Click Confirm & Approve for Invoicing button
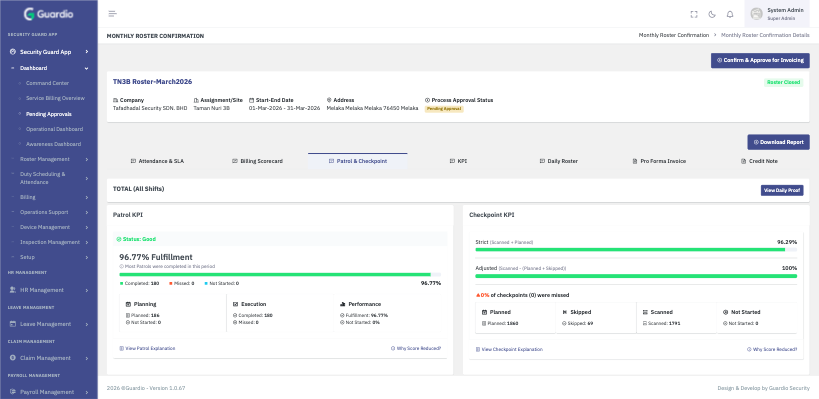 pos(760,61)
